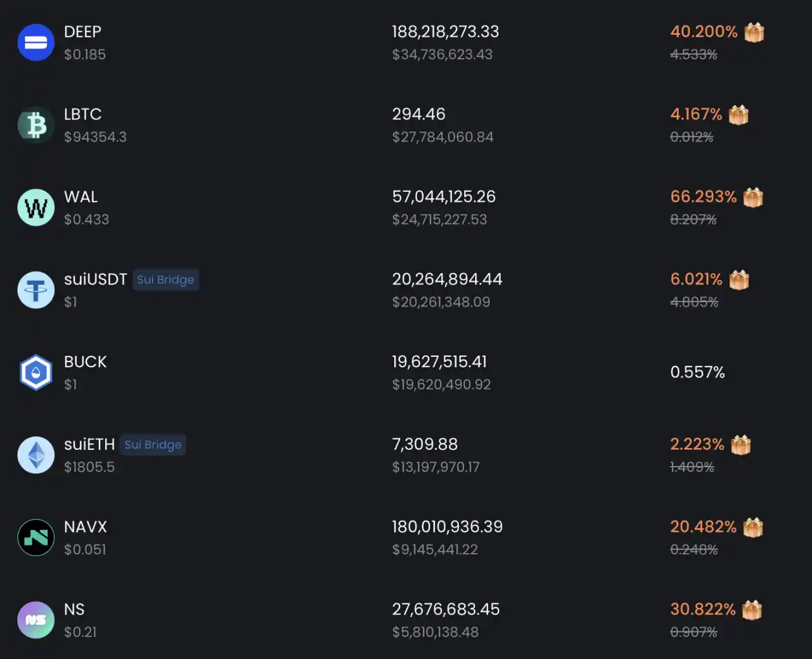The image size is (812, 659).
Task: Click the suiETH Ethereum icon
Action: (x=36, y=455)
